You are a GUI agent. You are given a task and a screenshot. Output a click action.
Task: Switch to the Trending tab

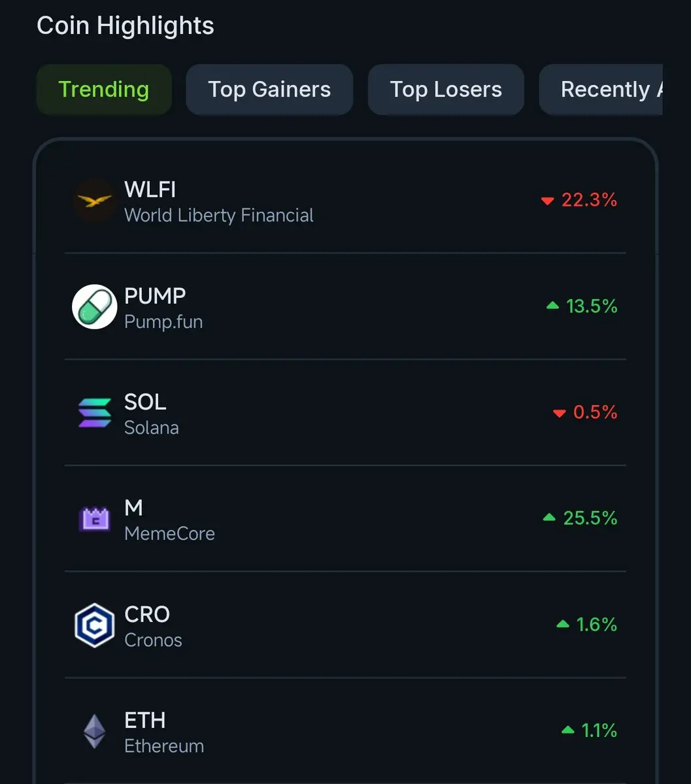(x=104, y=90)
